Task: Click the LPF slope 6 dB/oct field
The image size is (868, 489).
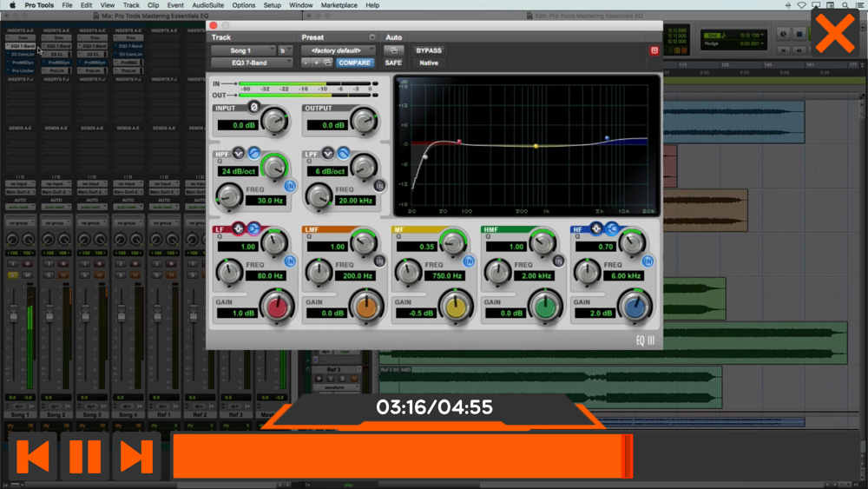Action: pos(327,171)
